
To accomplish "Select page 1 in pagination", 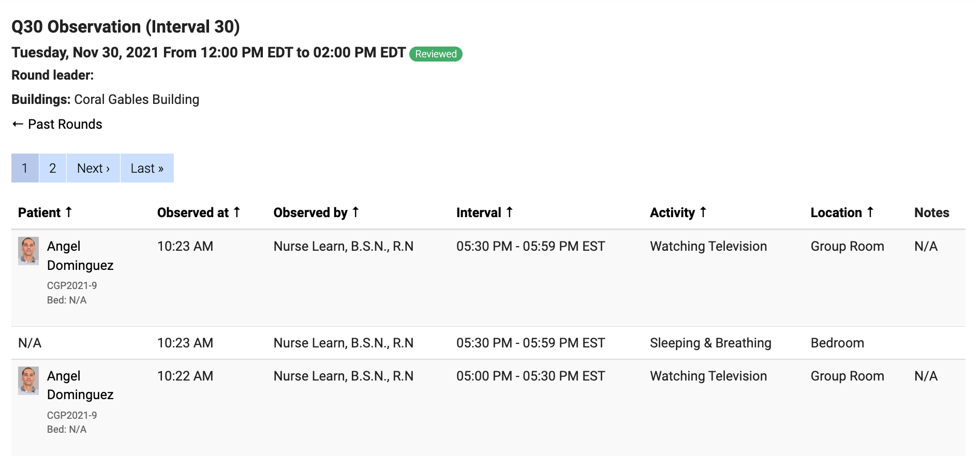I will pyautogui.click(x=25, y=168).
